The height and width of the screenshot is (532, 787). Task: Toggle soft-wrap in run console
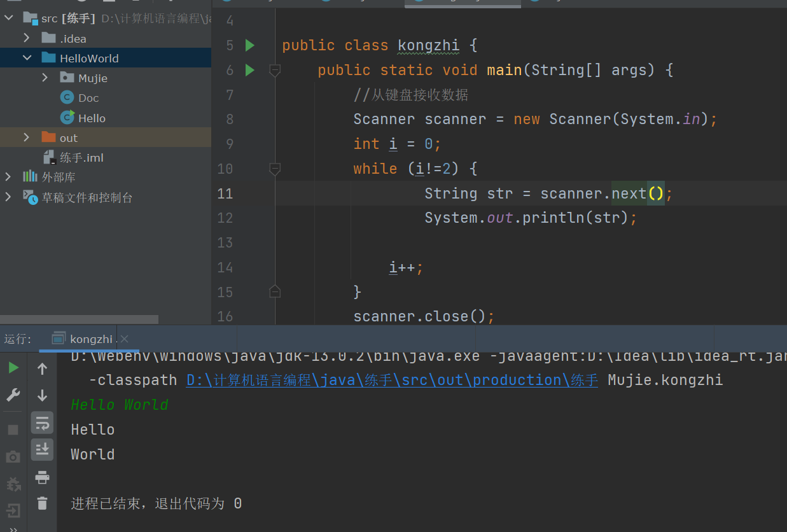pyautogui.click(x=43, y=423)
